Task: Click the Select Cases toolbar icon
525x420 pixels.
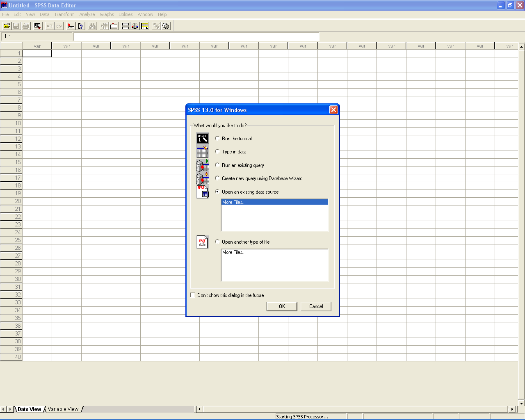Action: (x=145, y=26)
